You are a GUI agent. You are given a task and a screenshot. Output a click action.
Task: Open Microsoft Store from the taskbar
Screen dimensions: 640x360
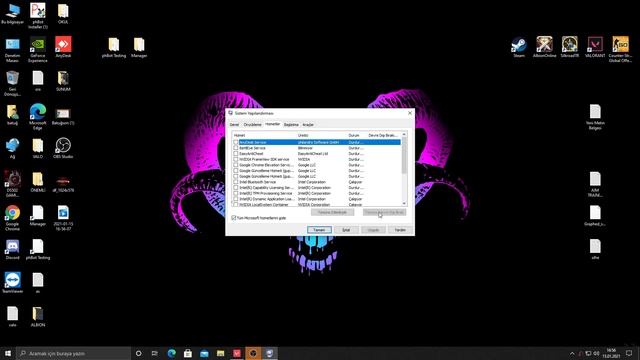(188, 353)
